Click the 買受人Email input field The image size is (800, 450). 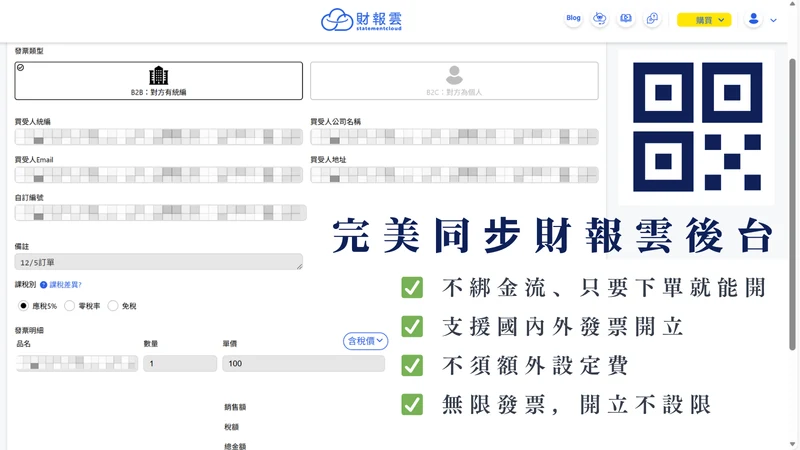point(159,174)
